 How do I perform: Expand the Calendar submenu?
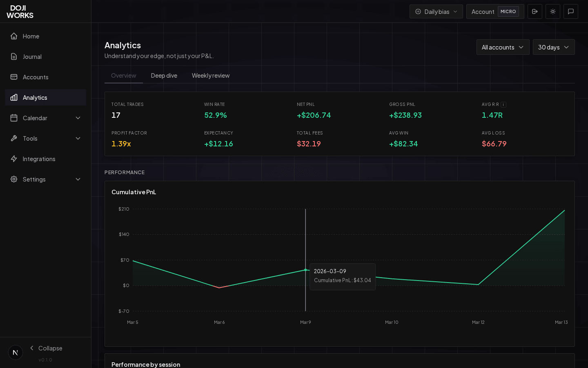[78, 118]
